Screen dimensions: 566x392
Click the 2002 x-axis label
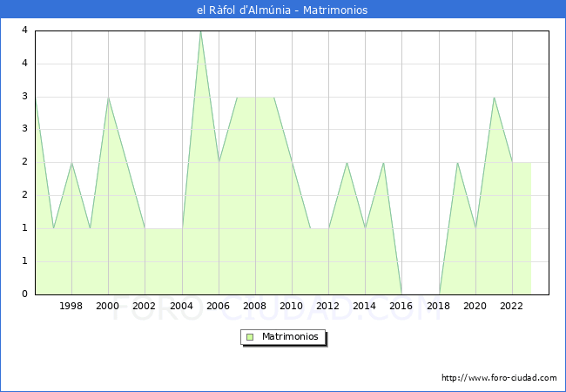click(144, 306)
